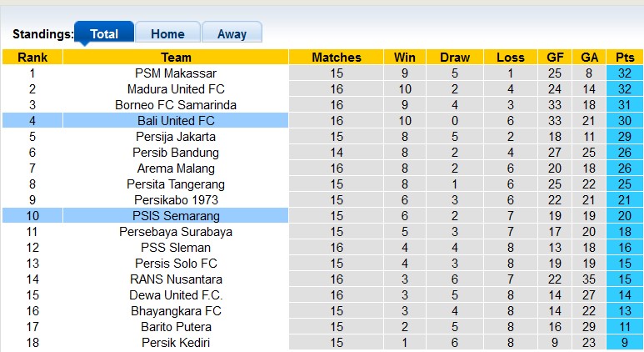Switch to the Total standings tab

pyautogui.click(x=104, y=34)
